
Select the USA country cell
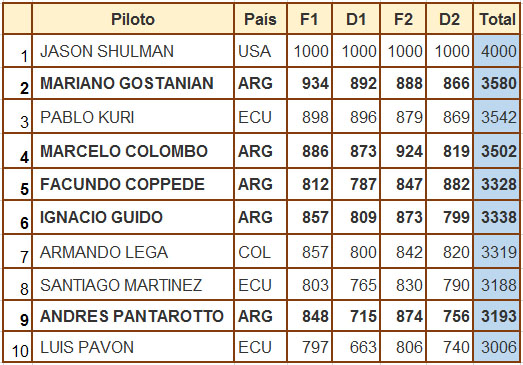coord(260,51)
